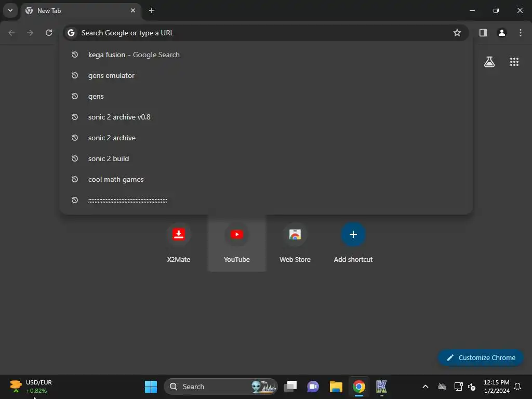This screenshot has width=532, height=399.
Task: Select the plain sonic 2 archive suggestion
Action: pyautogui.click(x=266, y=138)
